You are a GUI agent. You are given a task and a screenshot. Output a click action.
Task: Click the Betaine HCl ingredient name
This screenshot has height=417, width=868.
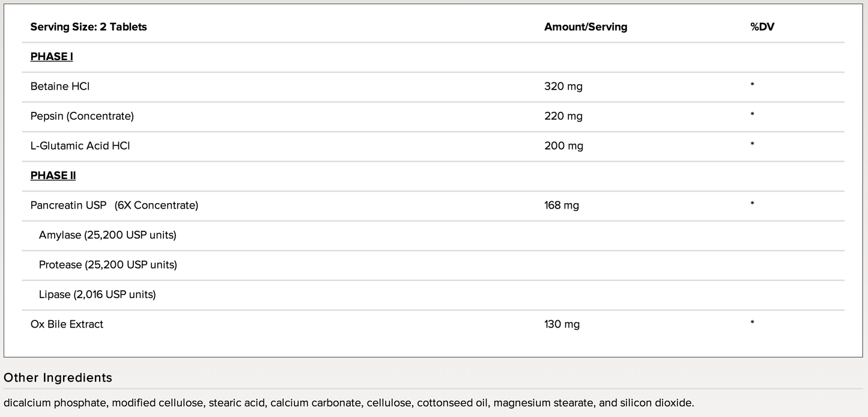pos(59,87)
